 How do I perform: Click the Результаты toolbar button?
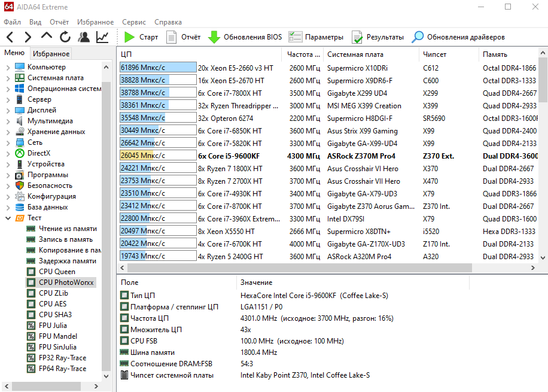coord(377,37)
